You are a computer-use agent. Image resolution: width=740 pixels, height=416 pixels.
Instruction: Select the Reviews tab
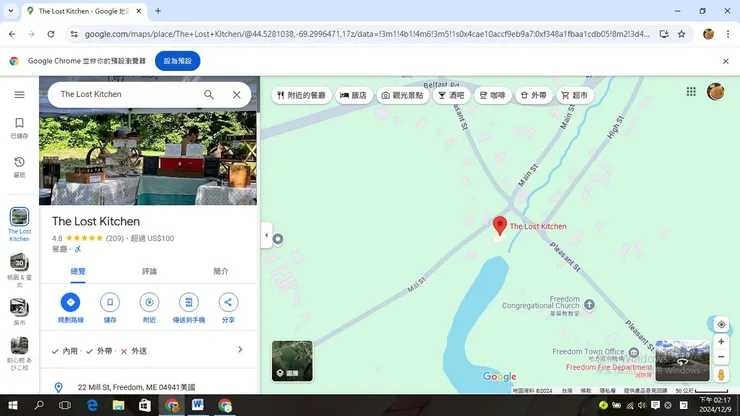149,272
